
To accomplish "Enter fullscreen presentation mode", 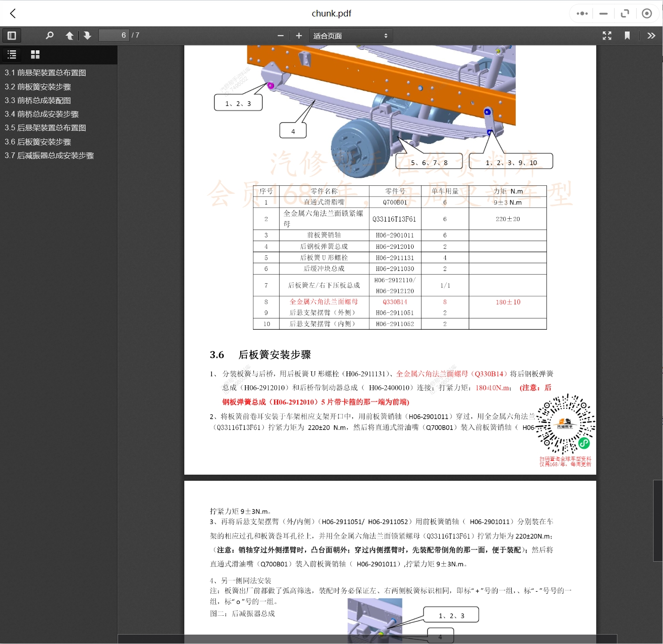I will point(607,35).
